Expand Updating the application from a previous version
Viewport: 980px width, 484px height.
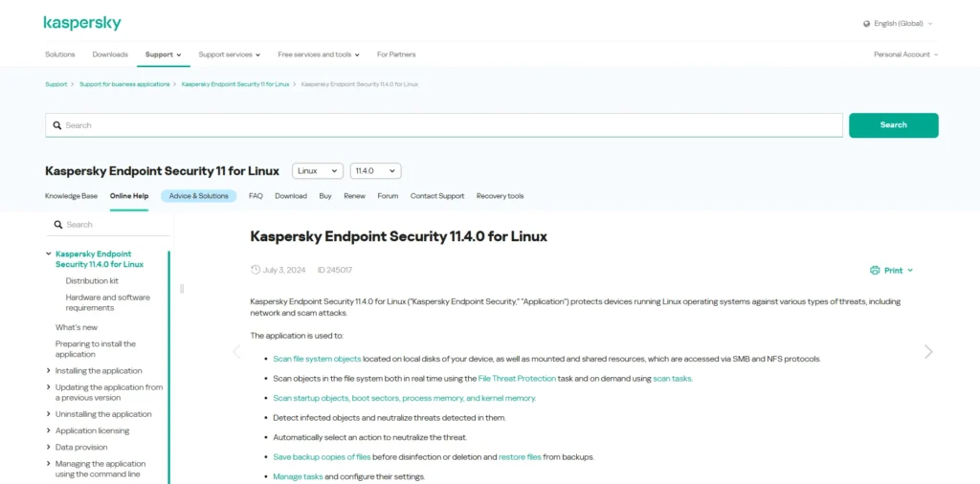49,387
